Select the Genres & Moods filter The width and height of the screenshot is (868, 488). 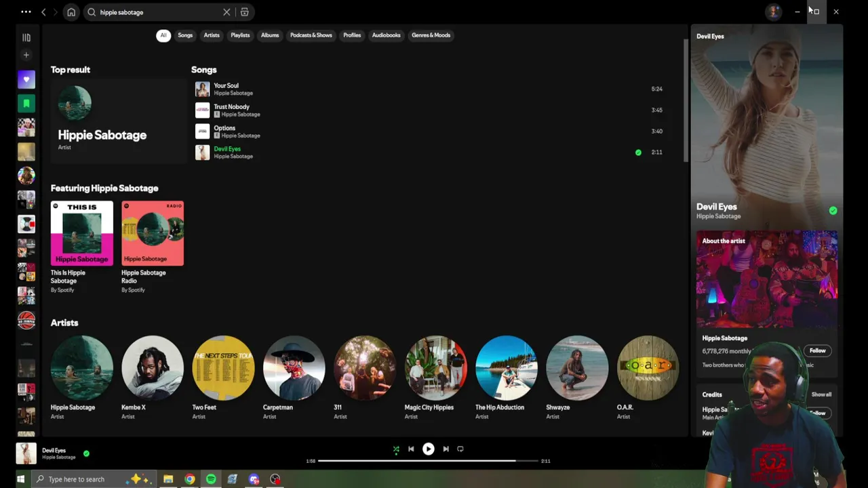pos(431,35)
